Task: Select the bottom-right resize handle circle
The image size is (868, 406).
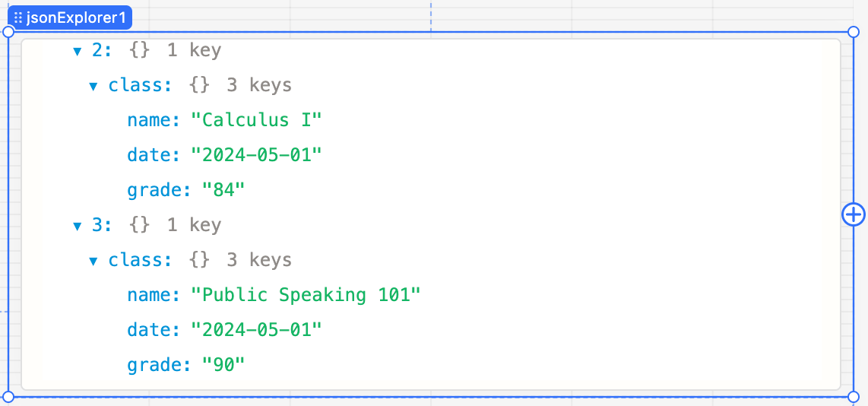Action: coord(853,397)
